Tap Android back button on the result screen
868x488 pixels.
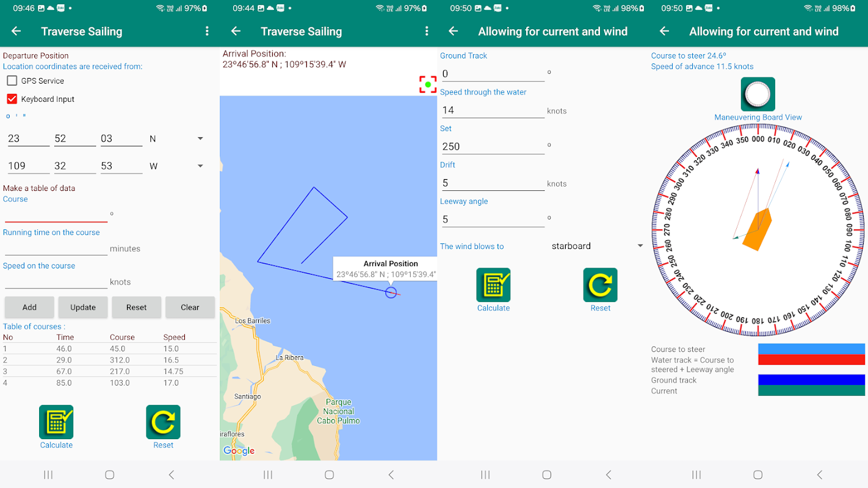click(x=819, y=475)
